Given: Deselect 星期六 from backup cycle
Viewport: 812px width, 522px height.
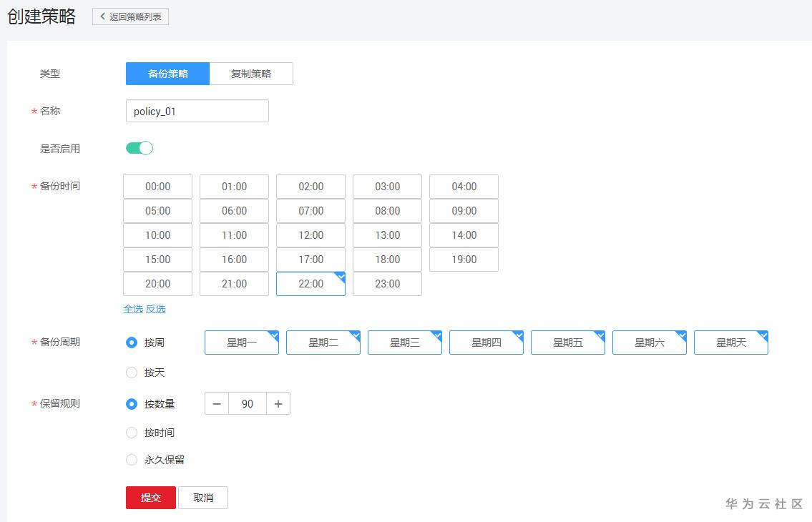Looking at the screenshot, I should tap(650, 343).
